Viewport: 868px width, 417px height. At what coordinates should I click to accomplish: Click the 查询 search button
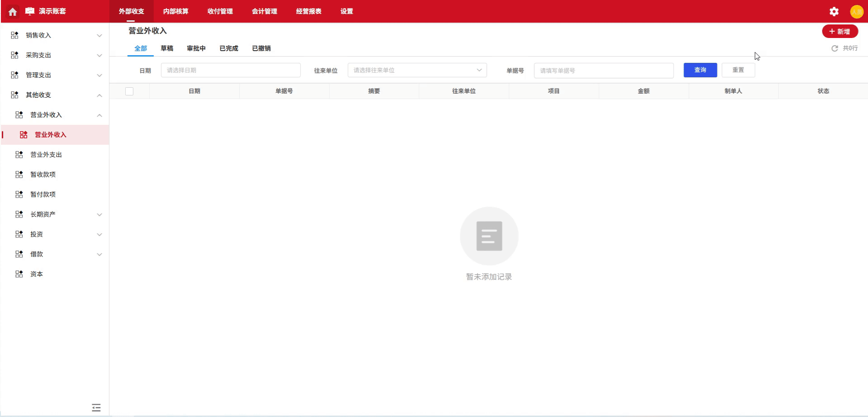point(700,70)
